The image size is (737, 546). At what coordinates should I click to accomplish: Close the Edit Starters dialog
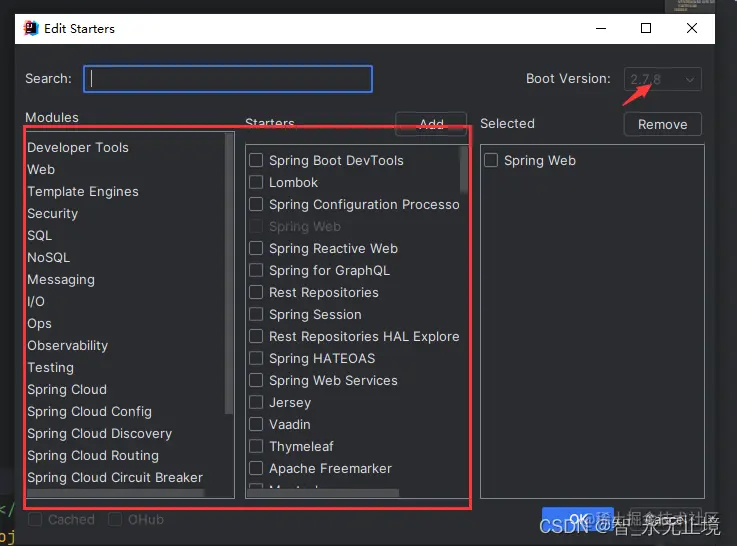click(692, 28)
